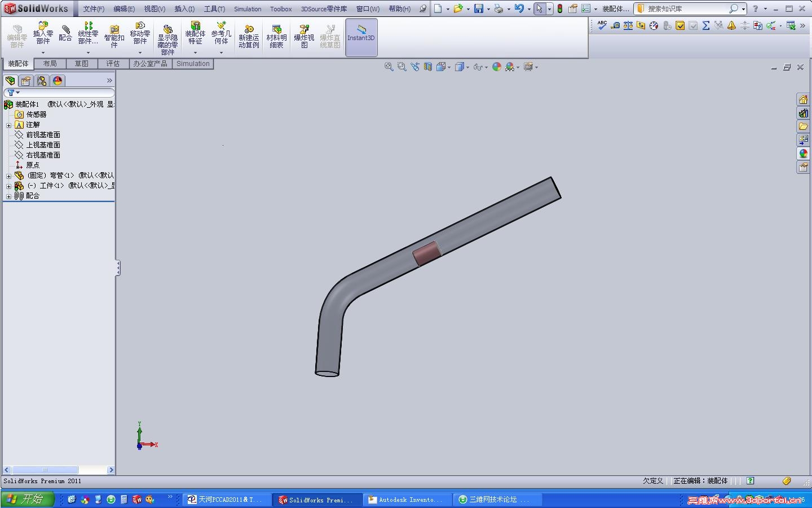Click the 插入零部件 (Insert Components) tool
The height and width of the screenshot is (508, 812).
[43, 33]
